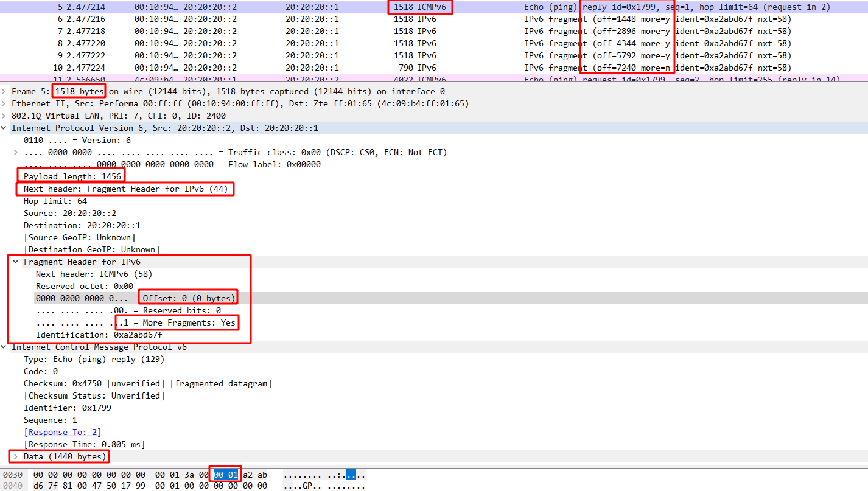868x491 pixels.
Task: Select the Code: 0 field
Action: (41, 371)
